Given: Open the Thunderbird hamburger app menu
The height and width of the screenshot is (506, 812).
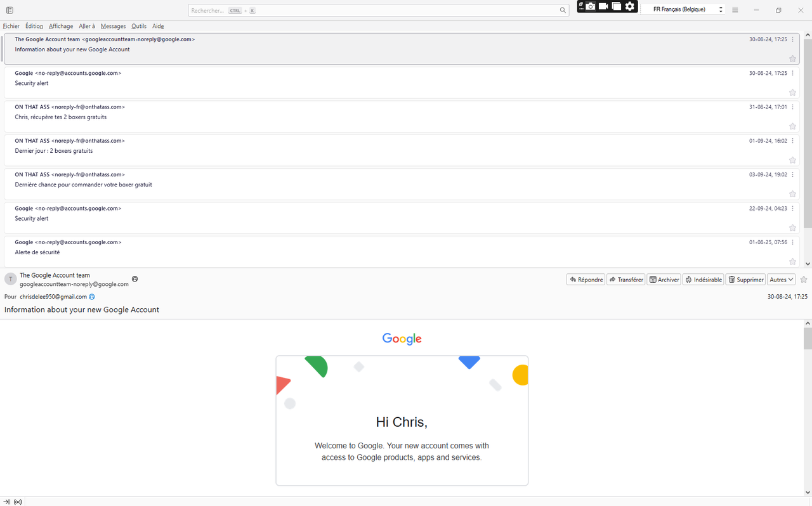Looking at the screenshot, I should (735, 10).
